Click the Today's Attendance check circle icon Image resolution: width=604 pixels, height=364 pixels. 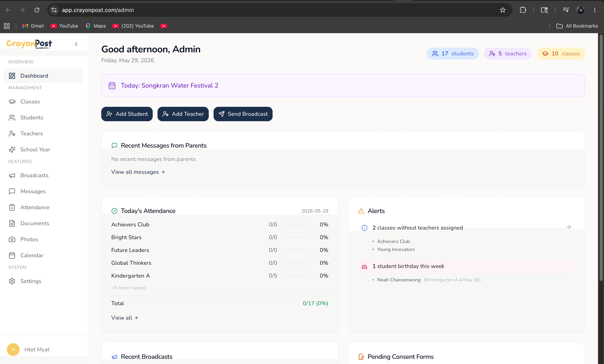[114, 211]
